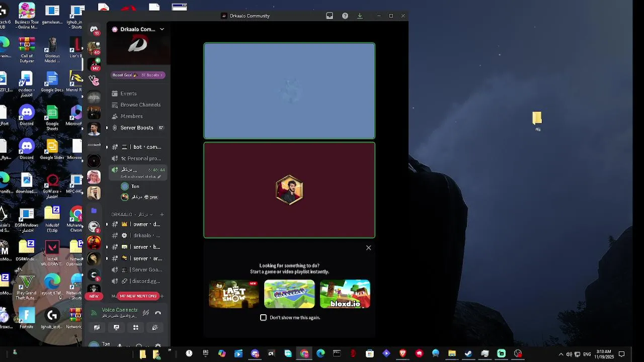644x362 pixels.
Task: Click Discord icon in the Windows taskbar
Action: (255, 354)
